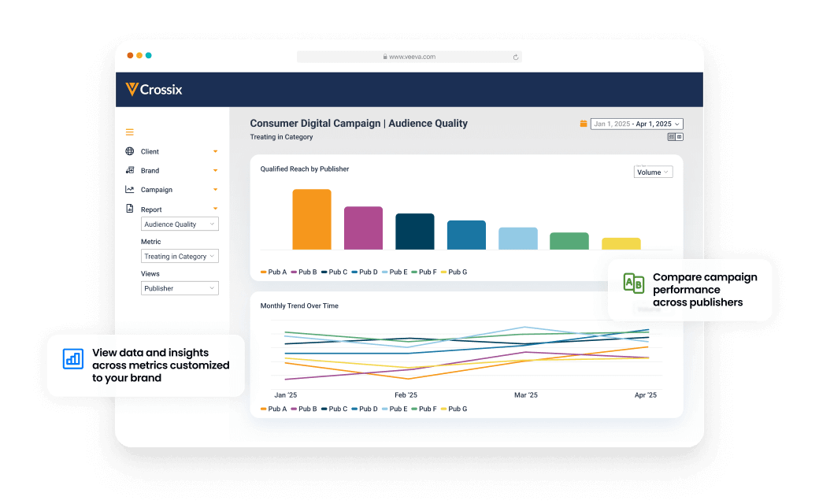Switch to table view toggle
The height and width of the screenshot is (504, 819).
[680, 136]
